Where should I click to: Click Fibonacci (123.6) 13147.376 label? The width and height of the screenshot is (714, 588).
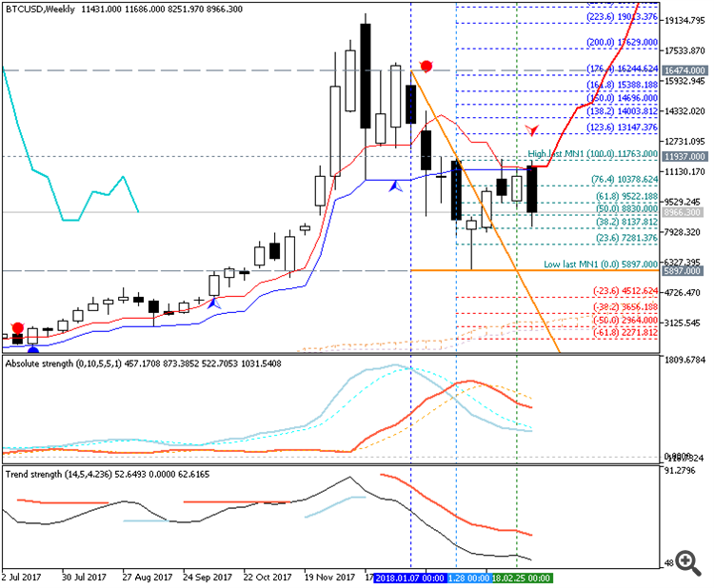622,127
